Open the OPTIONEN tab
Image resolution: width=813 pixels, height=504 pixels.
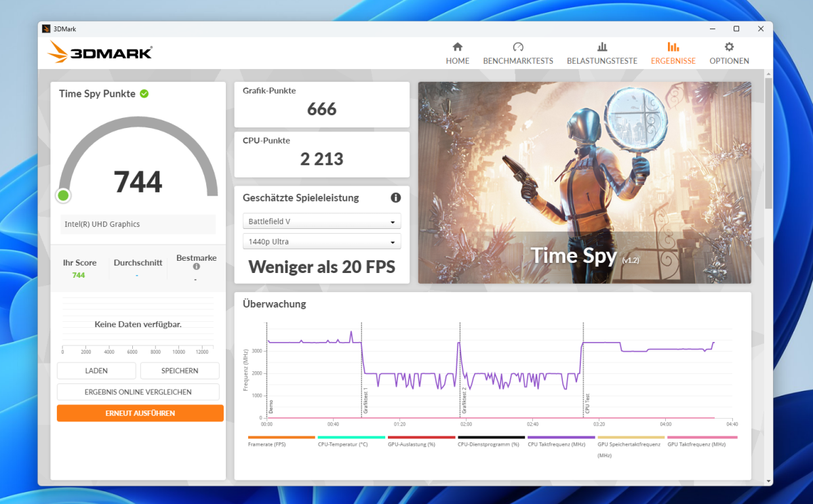[x=729, y=54]
